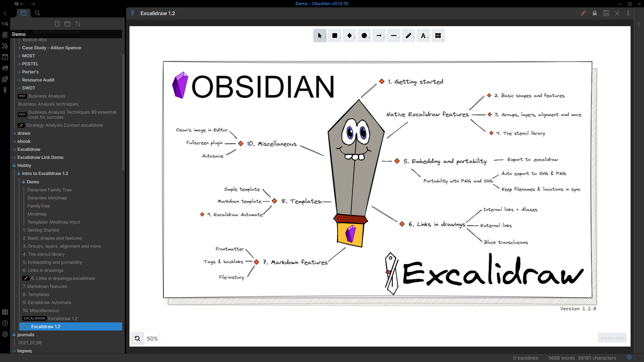Open the Excalidraw ribbon icon
The height and width of the screenshot is (362, 644).
5,90
